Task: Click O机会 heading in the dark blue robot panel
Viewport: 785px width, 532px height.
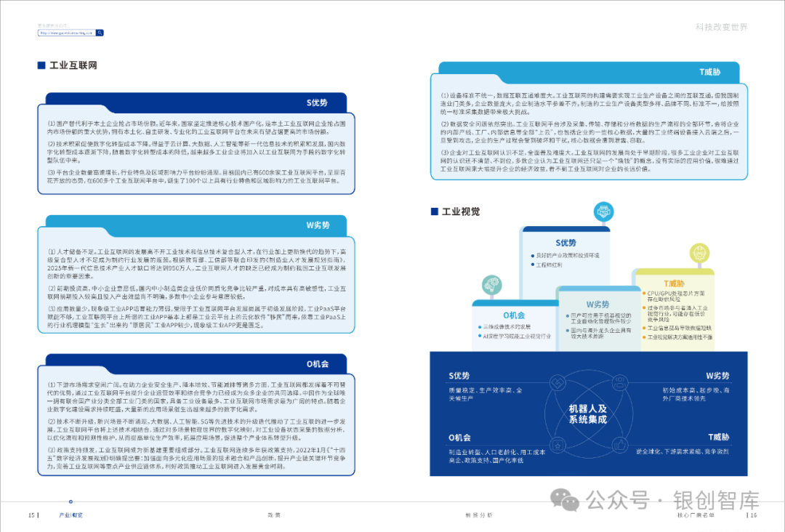Action: (x=459, y=438)
